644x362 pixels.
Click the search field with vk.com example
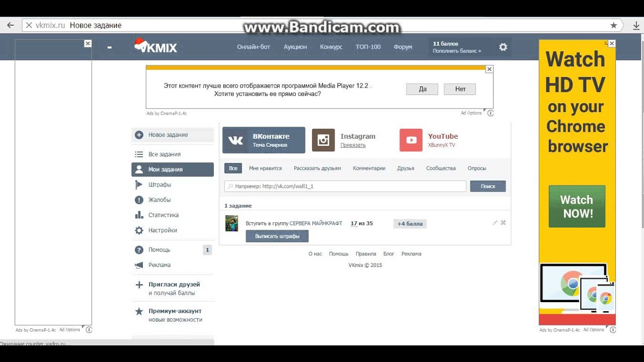(346, 186)
